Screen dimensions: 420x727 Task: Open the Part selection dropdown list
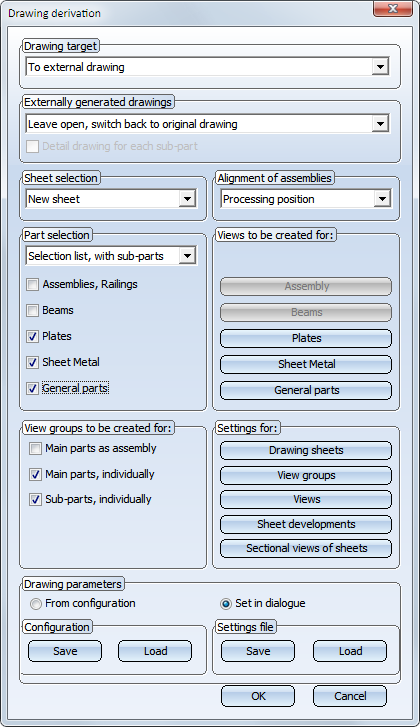(111, 256)
